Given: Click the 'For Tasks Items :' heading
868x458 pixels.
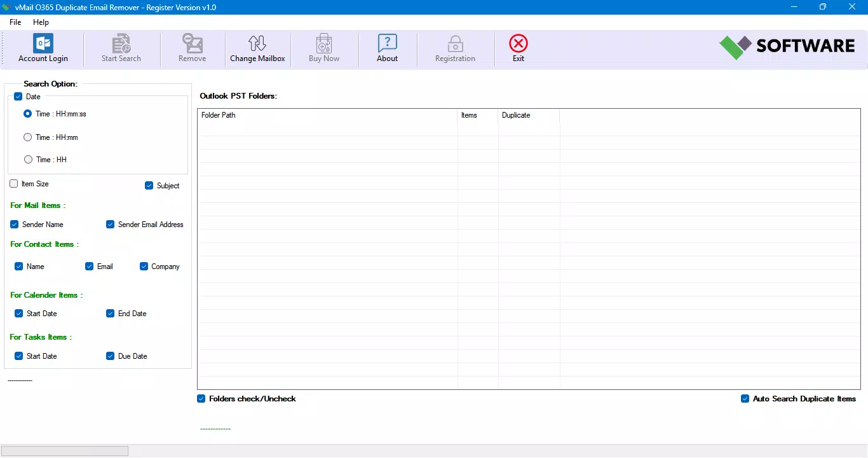Looking at the screenshot, I should coord(41,337).
